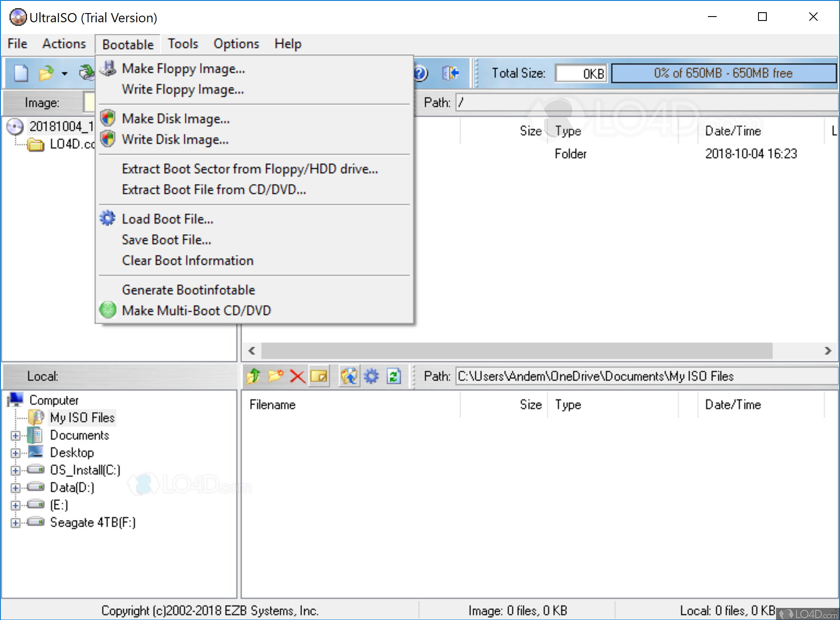
Task: Choose Write Disk Image from Bootable menu
Action: coord(254,140)
